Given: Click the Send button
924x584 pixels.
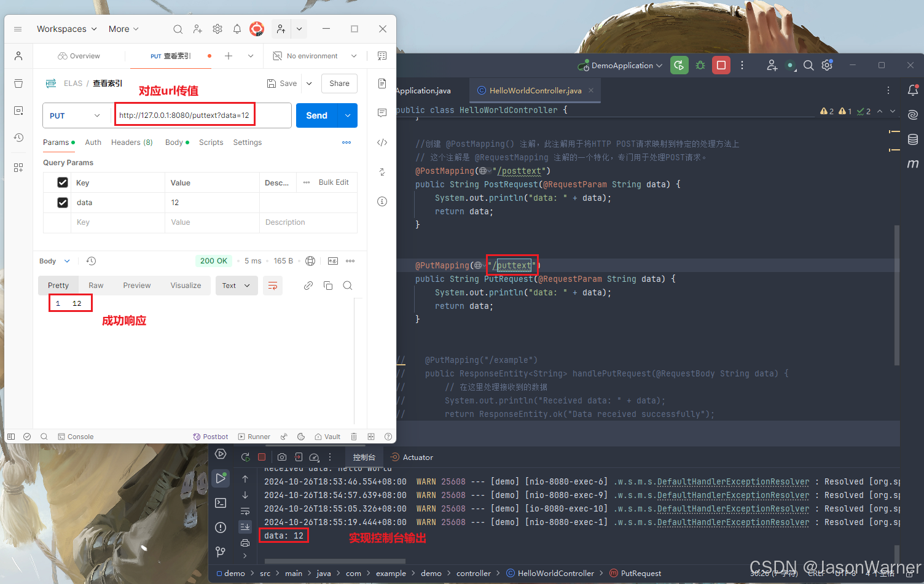Looking at the screenshot, I should (x=316, y=115).
